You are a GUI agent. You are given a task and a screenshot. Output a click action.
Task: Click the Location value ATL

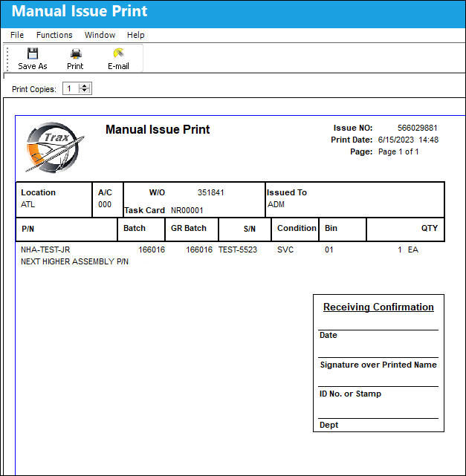[x=27, y=204]
